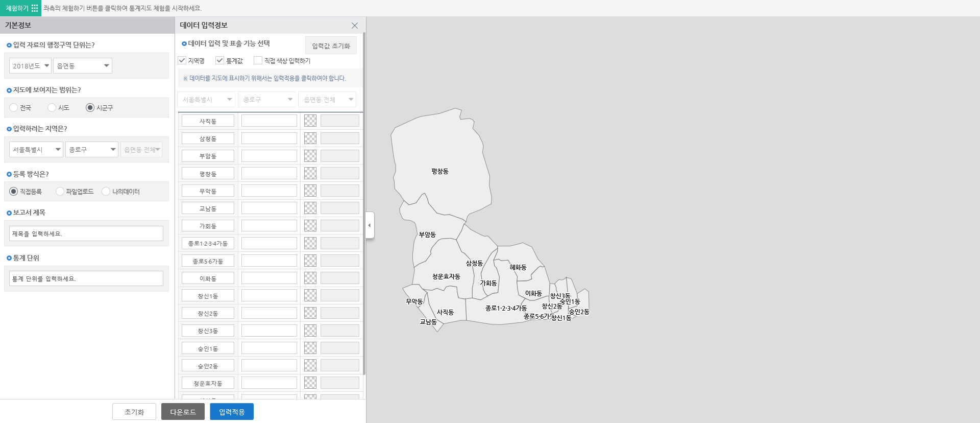The height and width of the screenshot is (423, 980).
Task: Open color picker for 평창동 row
Action: tap(310, 174)
